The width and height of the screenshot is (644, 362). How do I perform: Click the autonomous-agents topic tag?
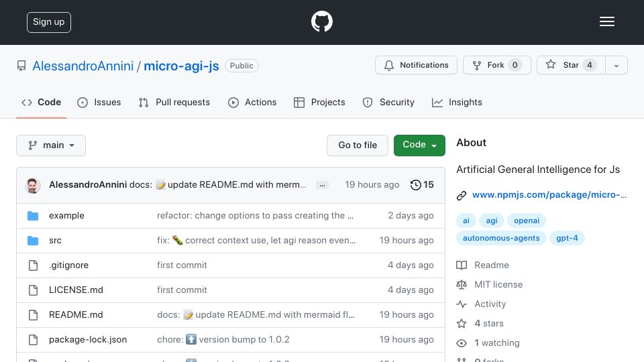click(x=501, y=238)
